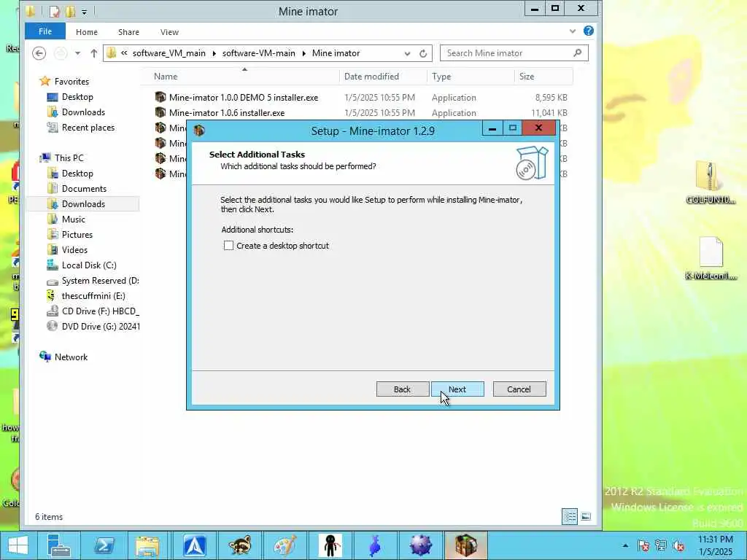Refresh the Mine imator folder

[423, 53]
